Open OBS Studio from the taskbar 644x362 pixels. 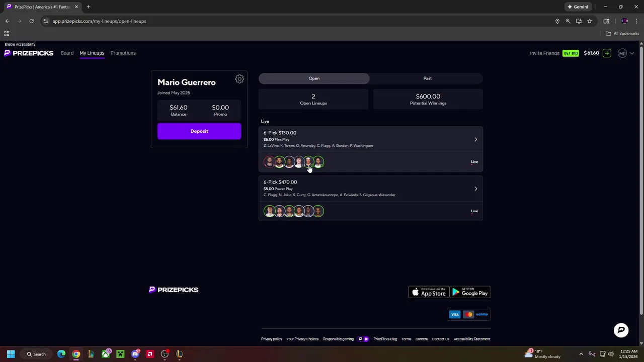tap(165, 354)
